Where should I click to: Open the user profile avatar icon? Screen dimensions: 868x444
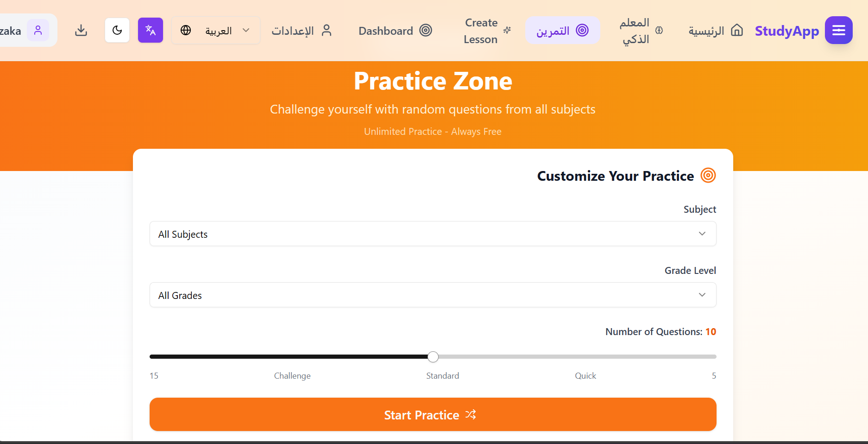click(x=38, y=31)
